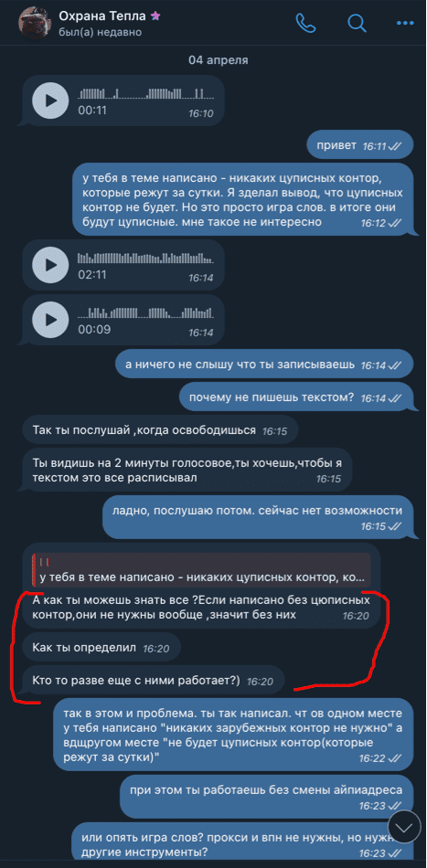The image size is (427, 868).
Task: Open the three-dots chat menu
Action: pyautogui.click(x=405, y=23)
